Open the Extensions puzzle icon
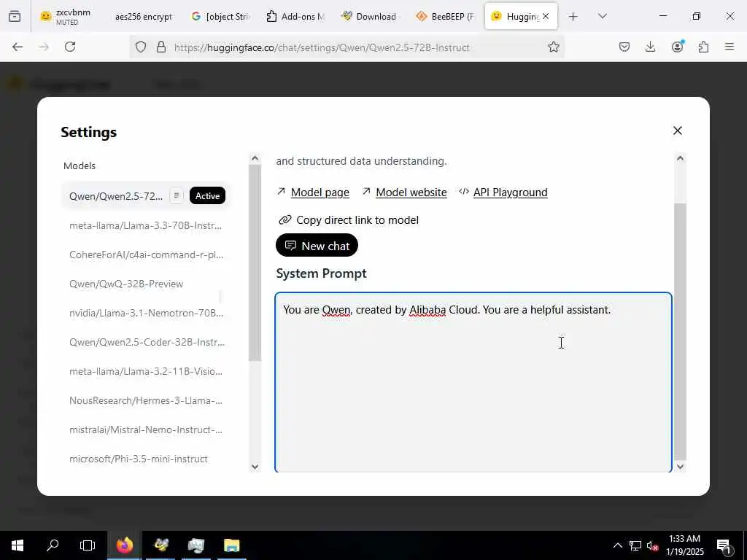Viewport: 747px width, 560px height. point(703,47)
